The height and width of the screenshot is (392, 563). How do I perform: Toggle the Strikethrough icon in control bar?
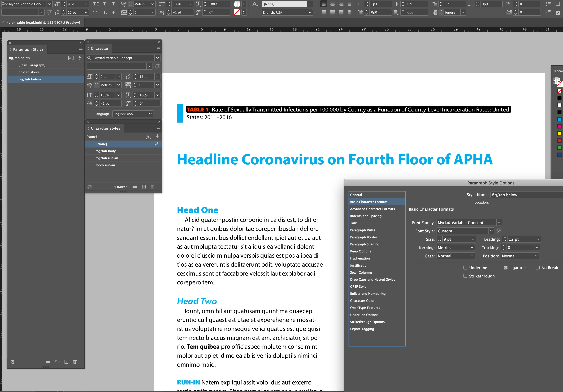pos(113,13)
